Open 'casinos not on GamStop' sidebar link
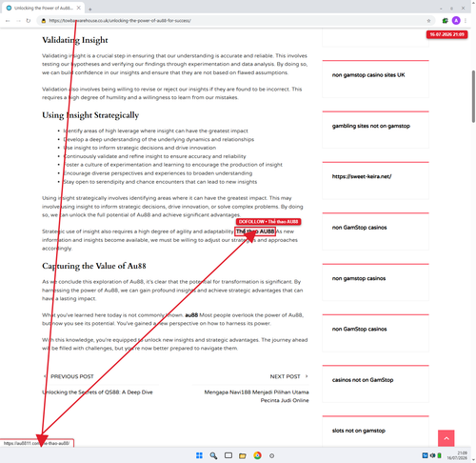The width and height of the screenshot is (476, 463). click(x=363, y=380)
